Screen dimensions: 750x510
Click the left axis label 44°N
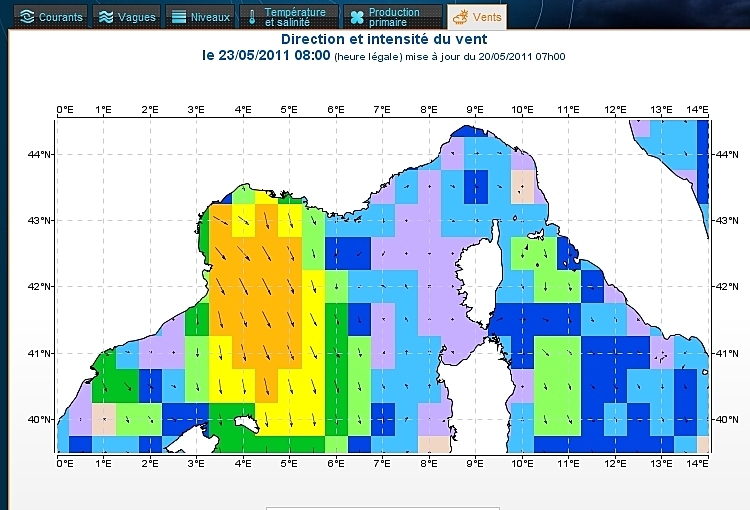point(40,155)
